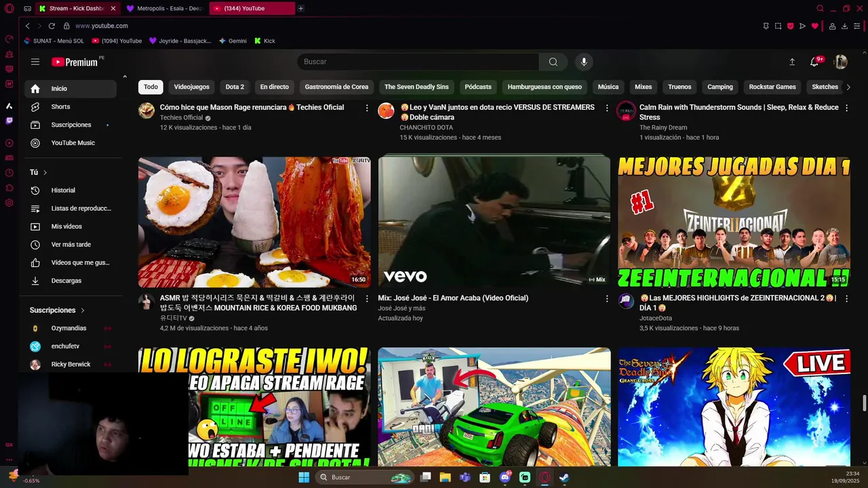Open more options for Techies Oficial video
The height and width of the screenshot is (488, 868).
point(367,108)
